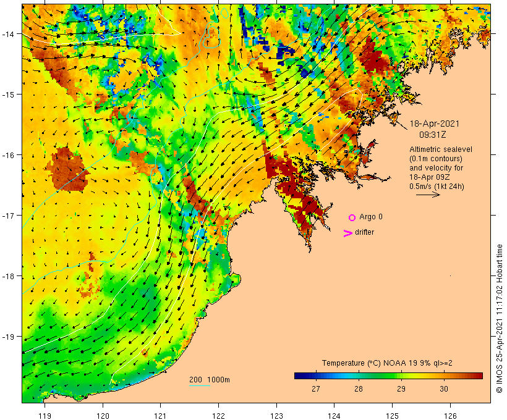The width and height of the screenshot is (507, 420).
Task: Click the '0.5m/s (1kt 24h)' text
Action: [437, 187]
